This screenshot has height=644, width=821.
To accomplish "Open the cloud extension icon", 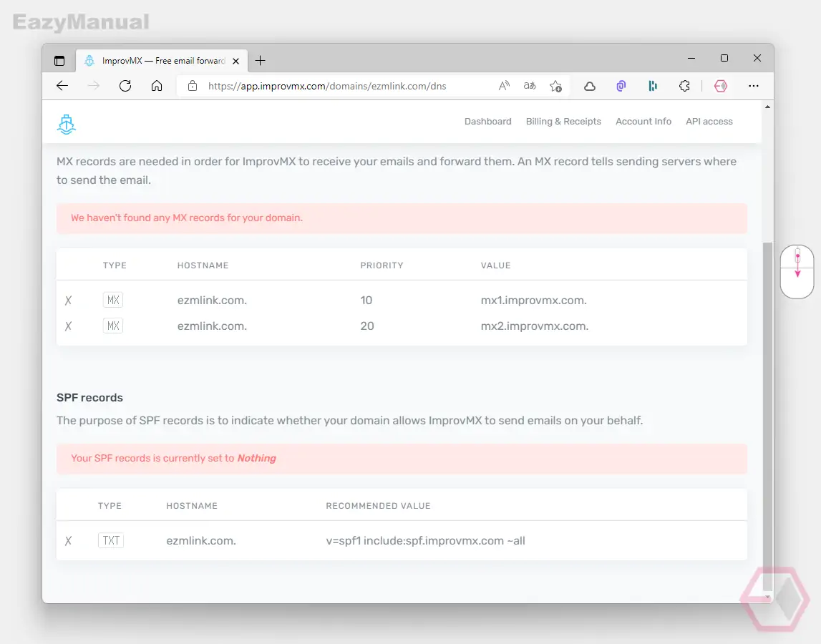I will (590, 86).
